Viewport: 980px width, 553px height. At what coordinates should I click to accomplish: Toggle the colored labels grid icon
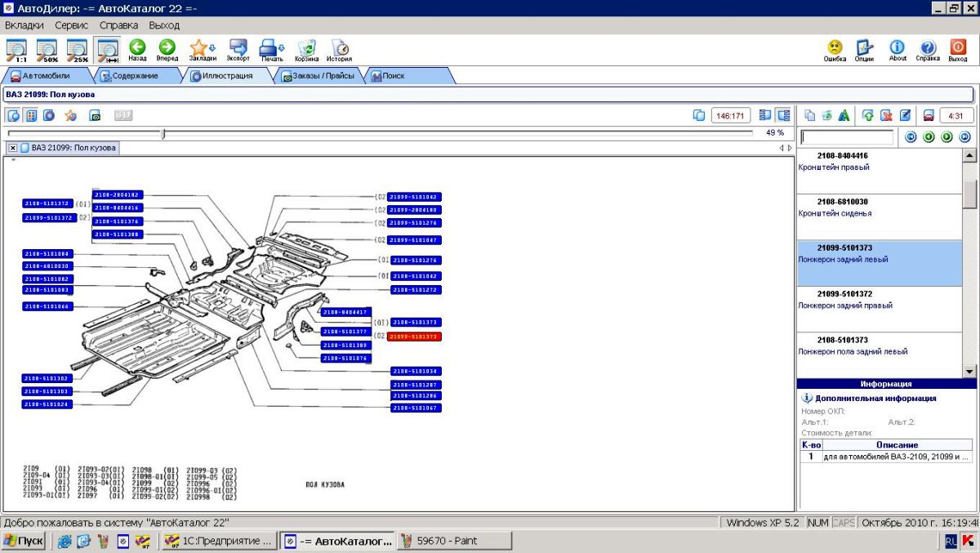click(x=32, y=115)
